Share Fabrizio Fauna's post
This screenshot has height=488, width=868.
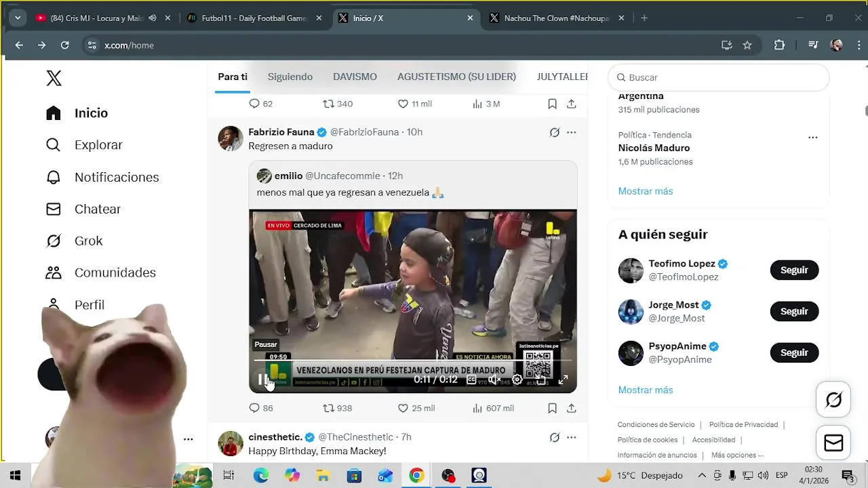[572, 408]
